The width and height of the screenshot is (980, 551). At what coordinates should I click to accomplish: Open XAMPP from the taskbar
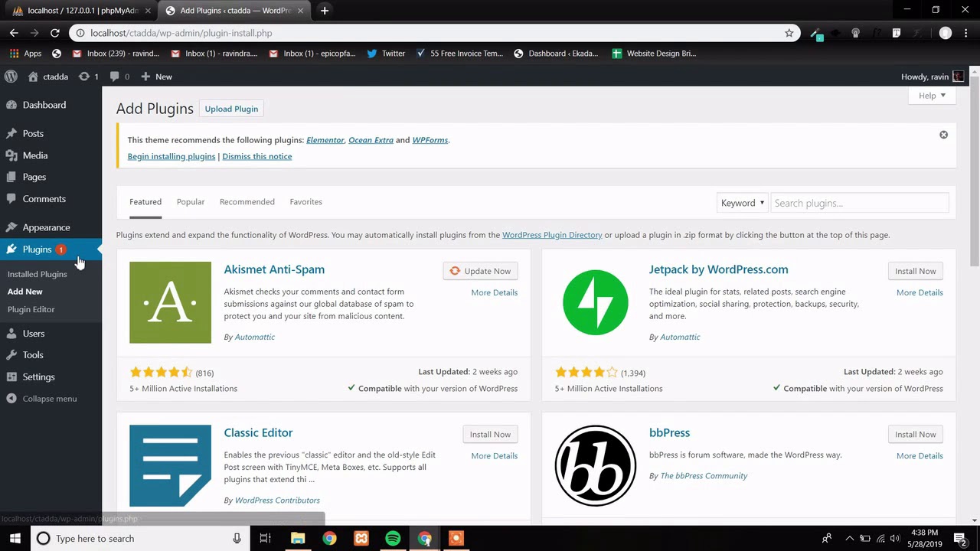tap(361, 538)
